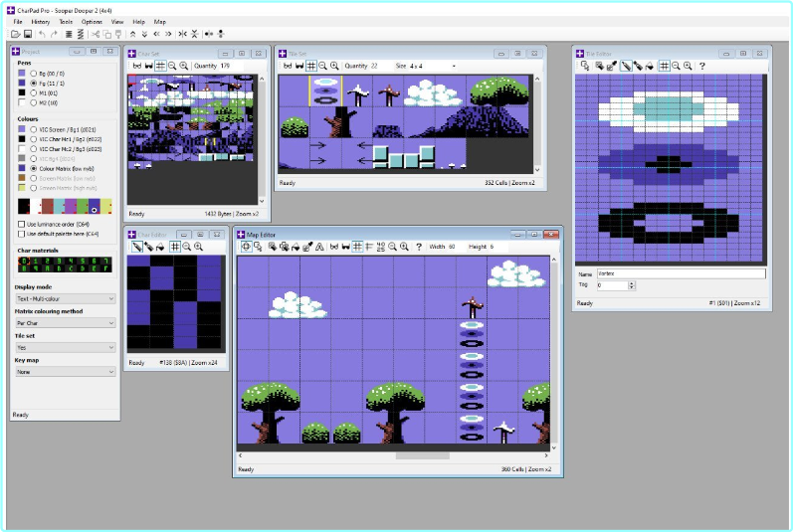
Task: Enable Use default palette here checkbox
Action: click(21, 234)
